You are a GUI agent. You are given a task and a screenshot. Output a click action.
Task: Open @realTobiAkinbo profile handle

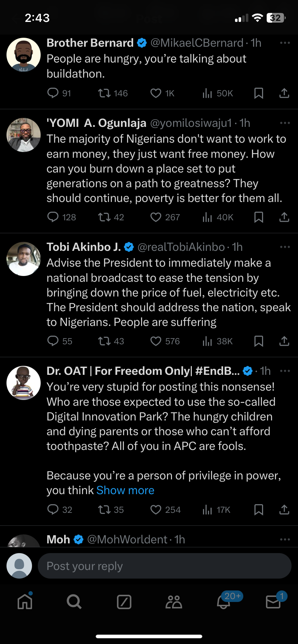(x=181, y=247)
